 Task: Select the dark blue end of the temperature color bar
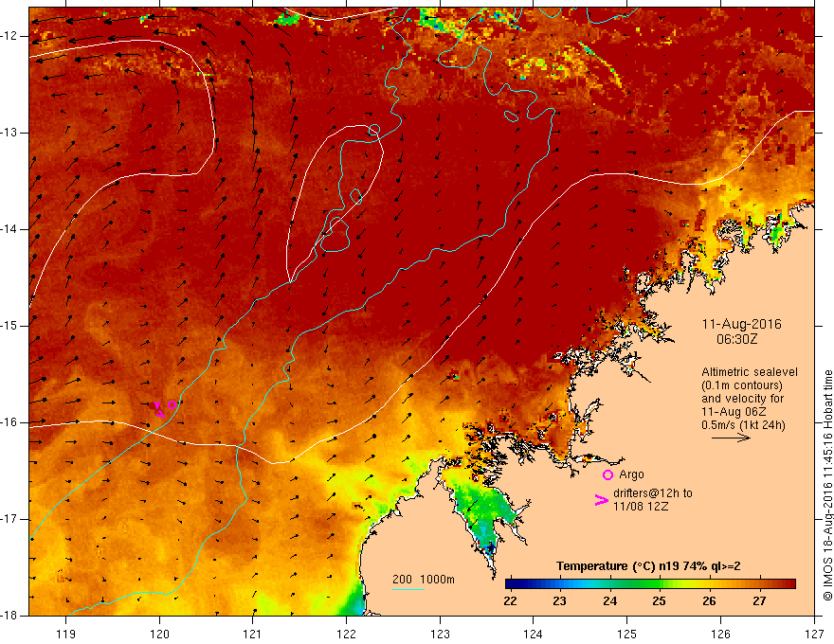[514, 584]
